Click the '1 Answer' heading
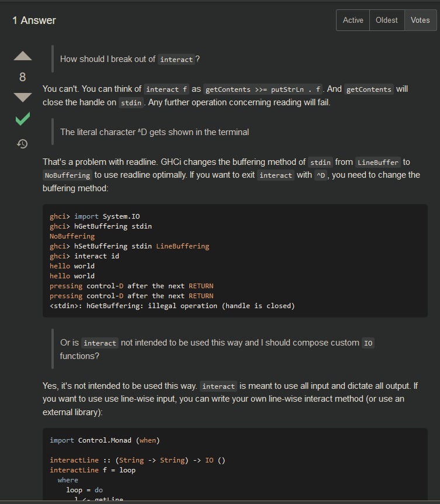 click(34, 20)
